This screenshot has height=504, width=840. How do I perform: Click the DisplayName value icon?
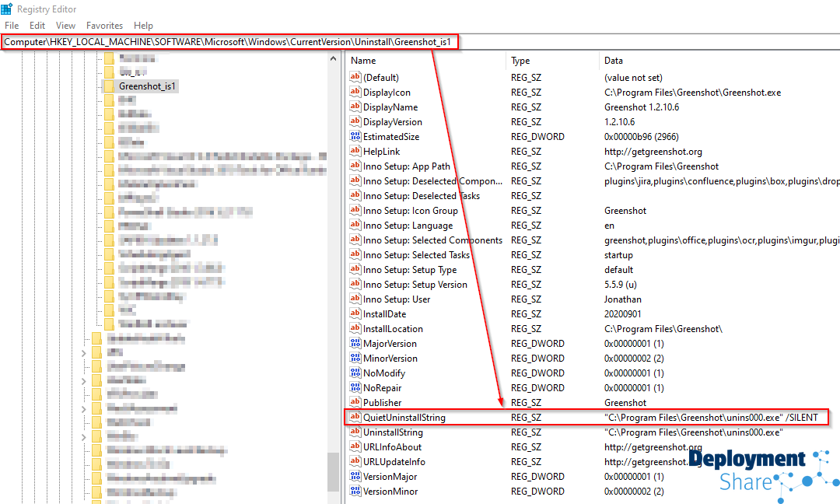click(x=355, y=107)
